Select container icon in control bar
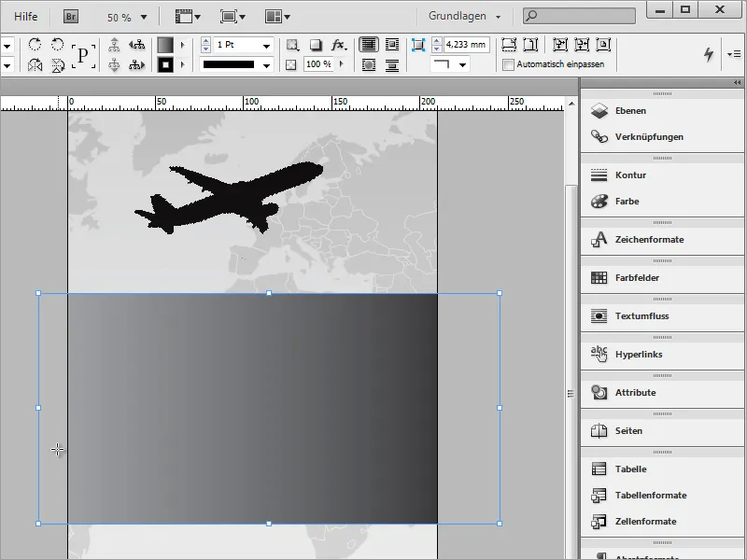 pyautogui.click(x=114, y=45)
